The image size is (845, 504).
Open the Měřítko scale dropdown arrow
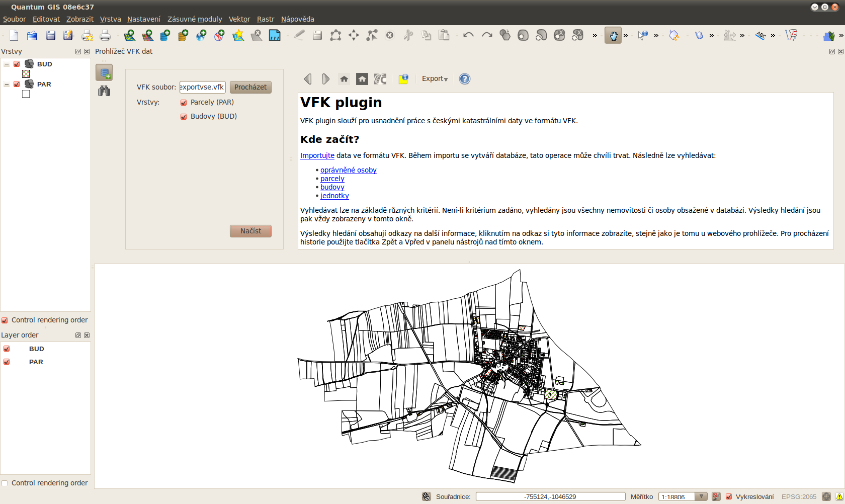click(x=701, y=496)
